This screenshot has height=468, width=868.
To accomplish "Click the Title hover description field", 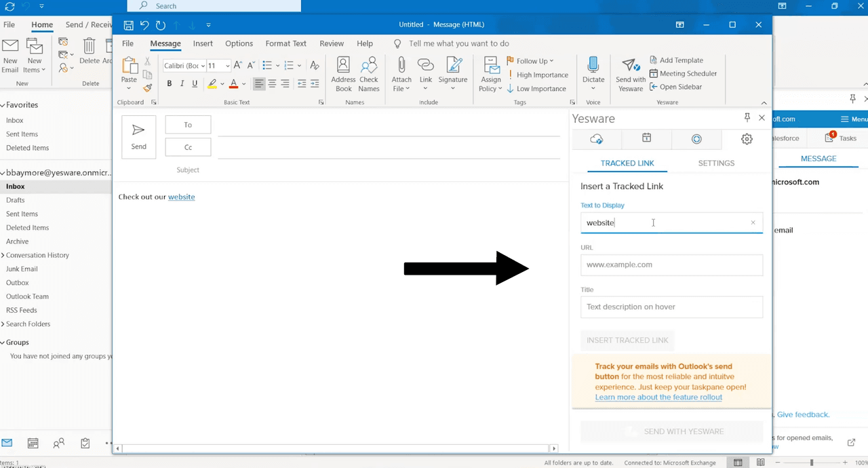I will coord(671,307).
